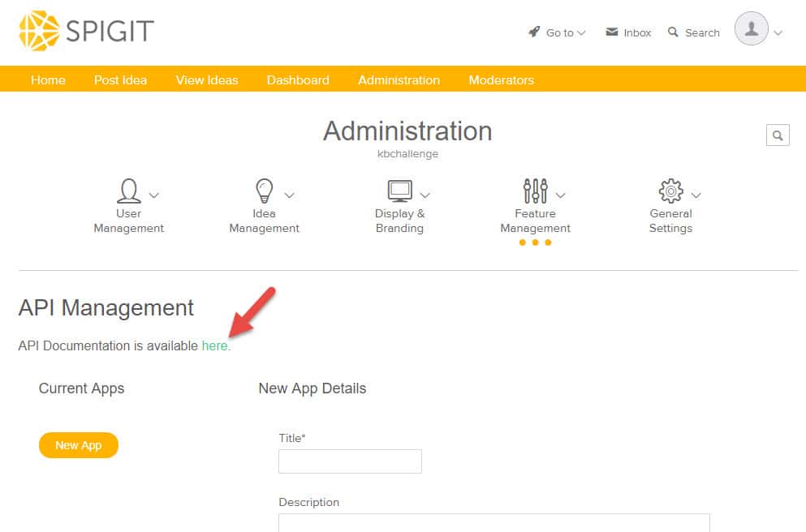Image resolution: width=806 pixels, height=532 pixels.
Task: Click the New App button
Action: click(x=79, y=445)
